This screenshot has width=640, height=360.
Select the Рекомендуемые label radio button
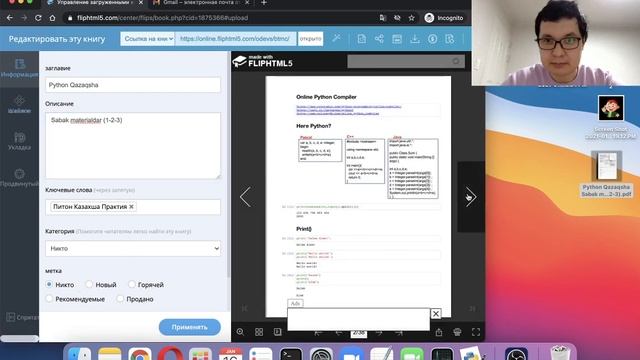click(49, 299)
